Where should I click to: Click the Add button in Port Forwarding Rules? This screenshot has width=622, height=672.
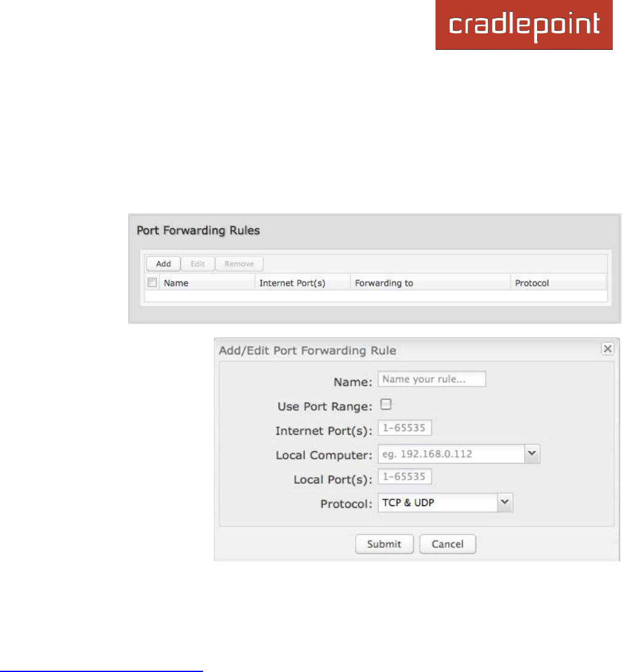tap(163, 264)
